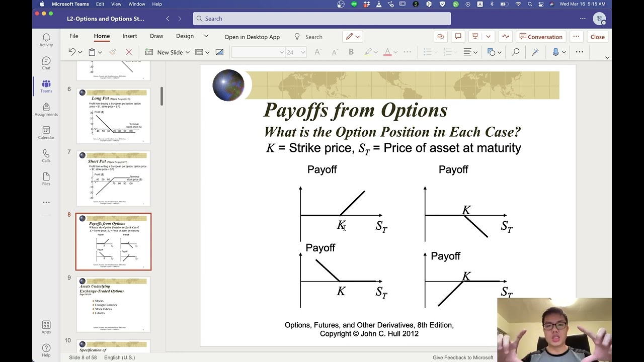Image resolution: width=644 pixels, height=362 pixels.
Task: Expand the Paste options dropdown arrow
Action: [100, 52]
